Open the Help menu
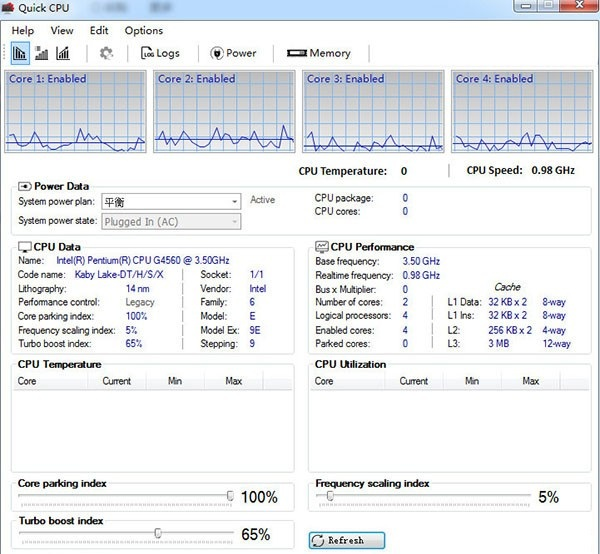The image size is (600, 554). (23, 31)
